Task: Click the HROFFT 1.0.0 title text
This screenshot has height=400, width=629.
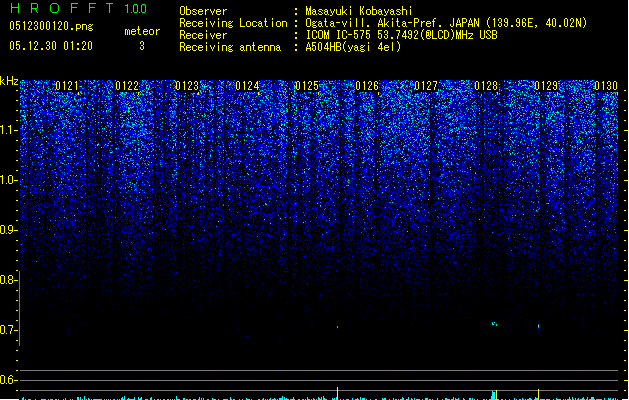Action: 78,8
